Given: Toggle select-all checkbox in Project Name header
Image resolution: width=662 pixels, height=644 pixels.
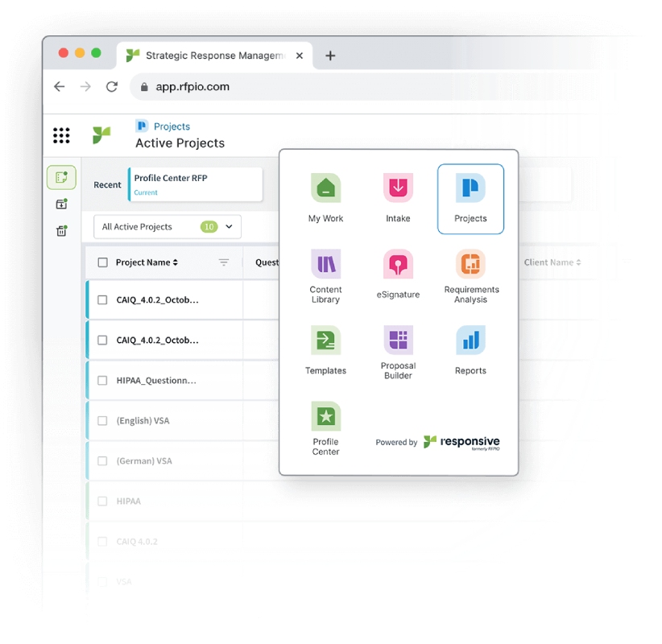Looking at the screenshot, I should tap(102, 262).
